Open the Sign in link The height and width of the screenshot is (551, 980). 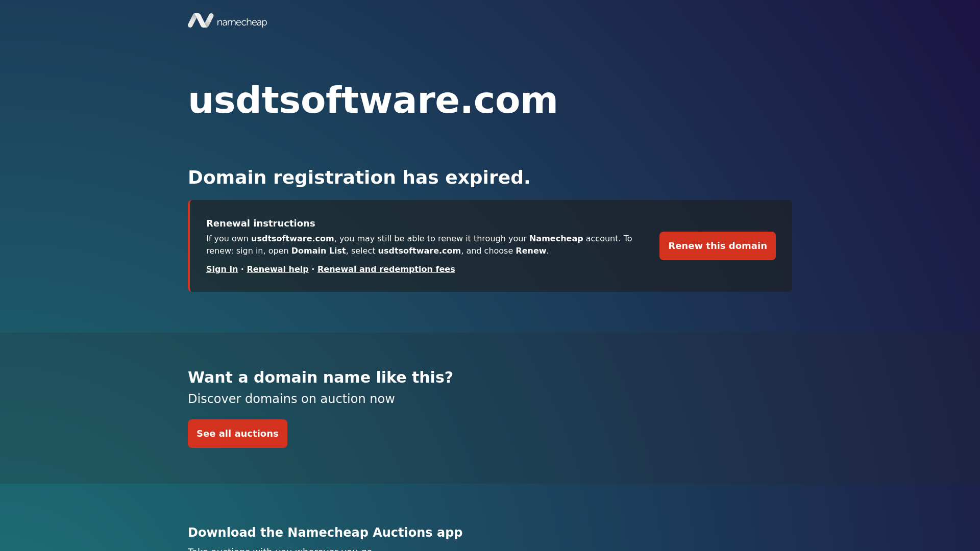pyautogui.click(x=222, y=269)
